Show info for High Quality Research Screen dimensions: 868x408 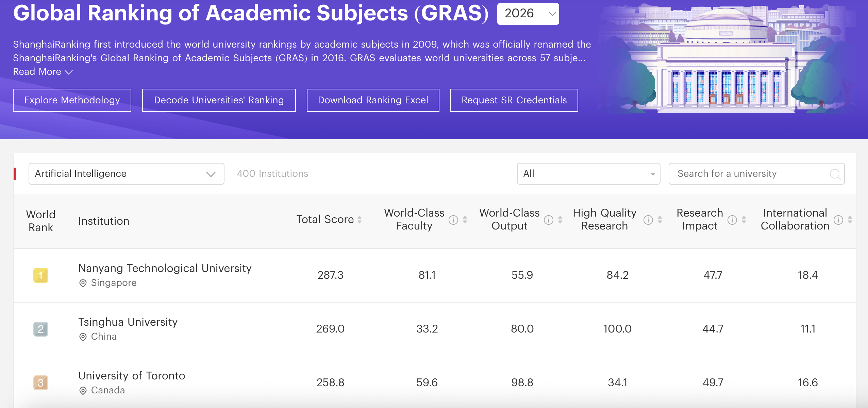click(x=648, y=220)
